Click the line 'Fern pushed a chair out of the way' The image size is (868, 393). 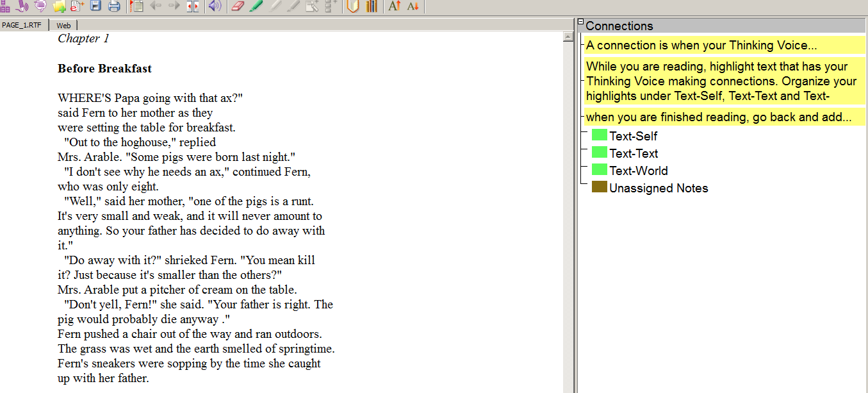tap(190, 334)
